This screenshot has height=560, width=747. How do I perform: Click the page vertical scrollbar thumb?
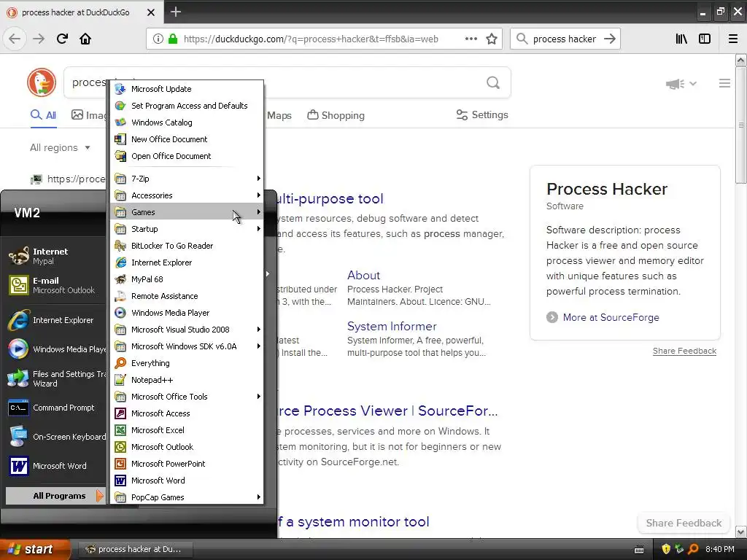pos(740,125)
